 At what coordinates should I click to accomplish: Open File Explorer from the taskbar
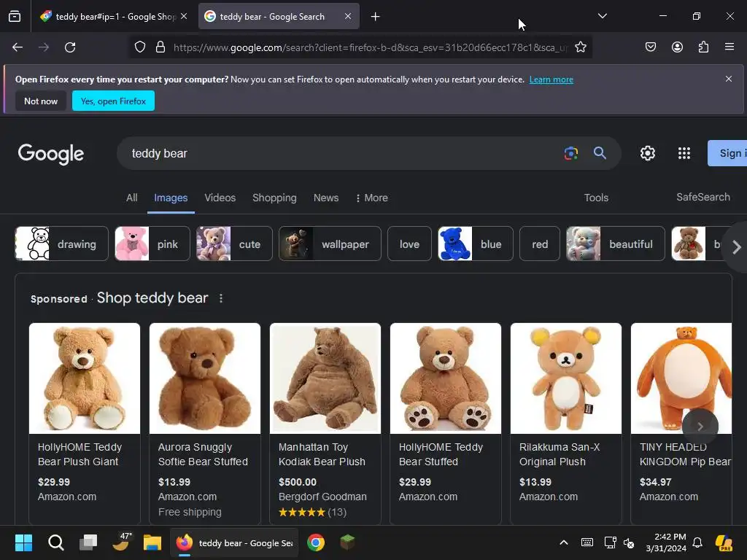[152, 542]
